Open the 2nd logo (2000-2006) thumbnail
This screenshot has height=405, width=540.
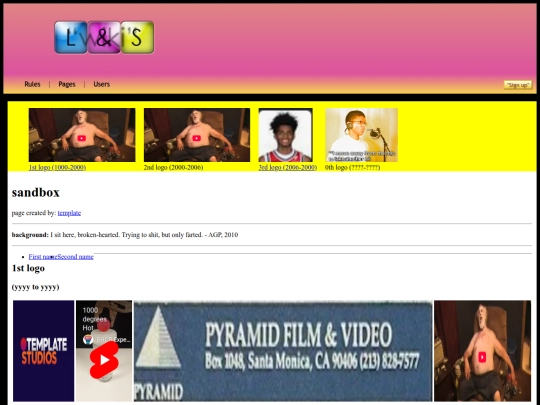(x=197, y=135)
